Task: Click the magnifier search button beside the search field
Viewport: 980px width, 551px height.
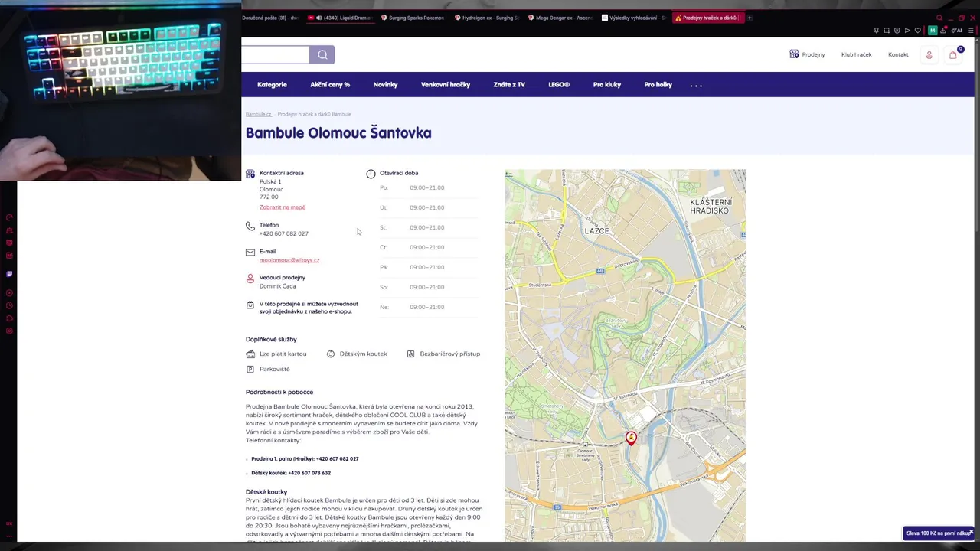Action: click(322, 54)
